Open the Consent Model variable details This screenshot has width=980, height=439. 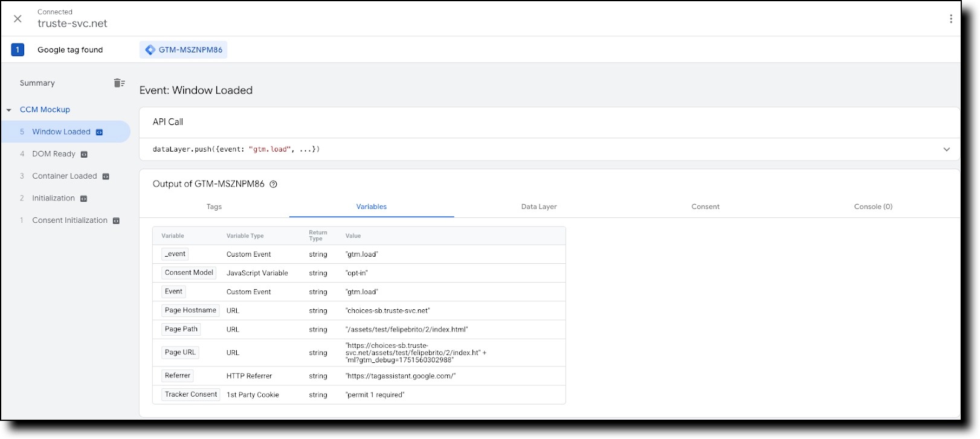pos(189,273)
